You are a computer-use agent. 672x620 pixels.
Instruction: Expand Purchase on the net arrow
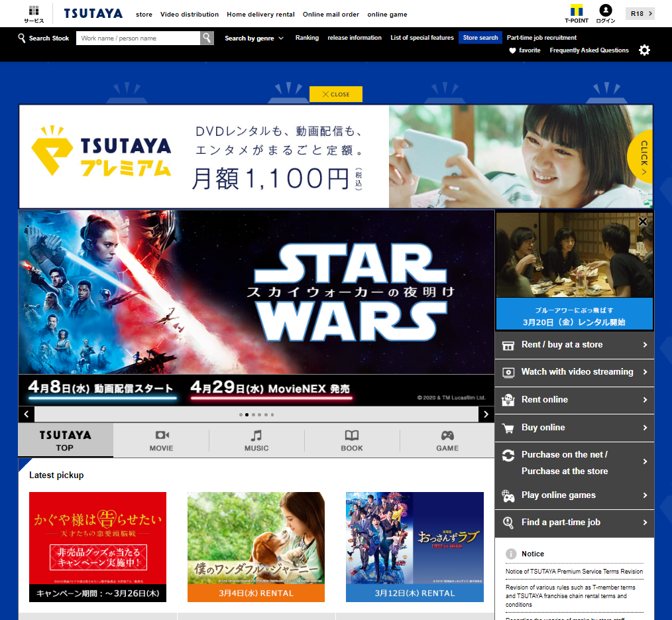(645, 462)
